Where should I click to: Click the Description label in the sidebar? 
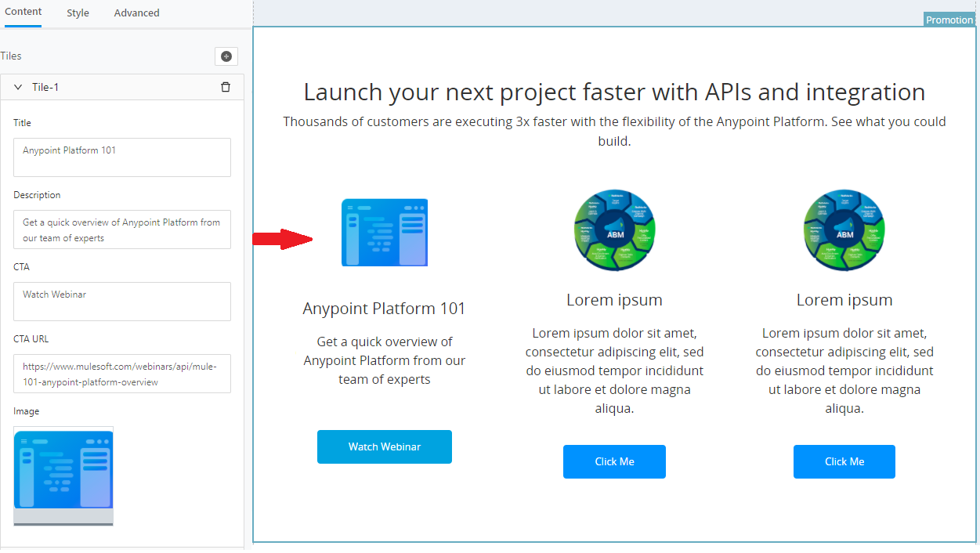coord(37,195)
